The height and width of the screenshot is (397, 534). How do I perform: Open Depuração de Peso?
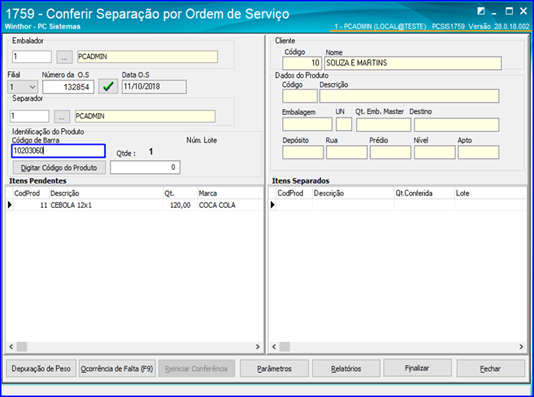pyautogui.click(x=41, y=368)
